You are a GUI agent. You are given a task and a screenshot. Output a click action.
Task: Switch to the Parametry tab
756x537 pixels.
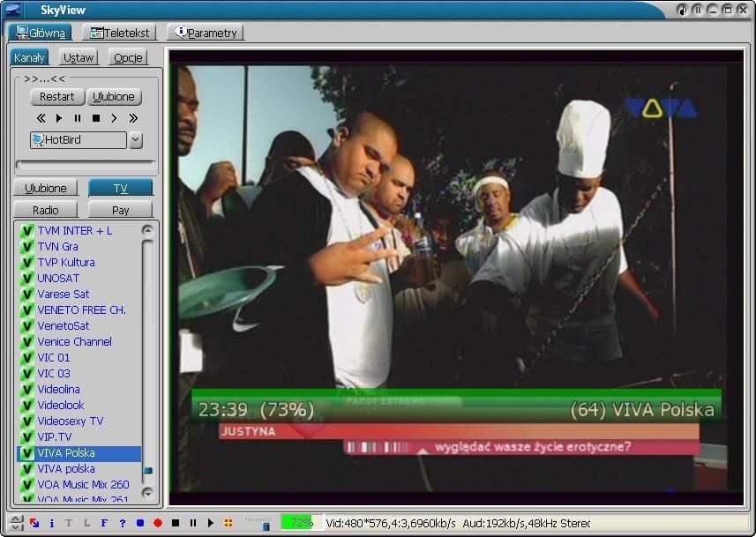206,33
